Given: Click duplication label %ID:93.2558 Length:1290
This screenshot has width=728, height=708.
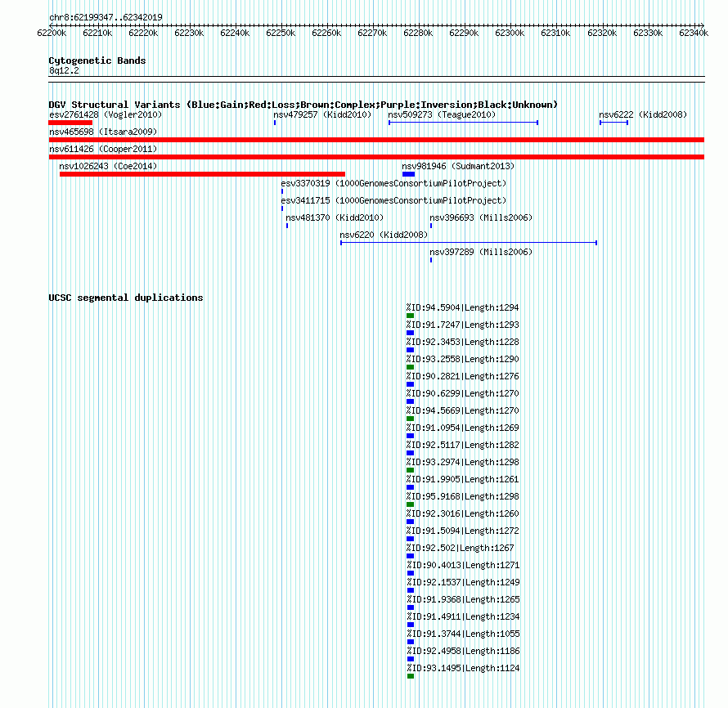Looking at the screenshot, I should coord(462,359).
